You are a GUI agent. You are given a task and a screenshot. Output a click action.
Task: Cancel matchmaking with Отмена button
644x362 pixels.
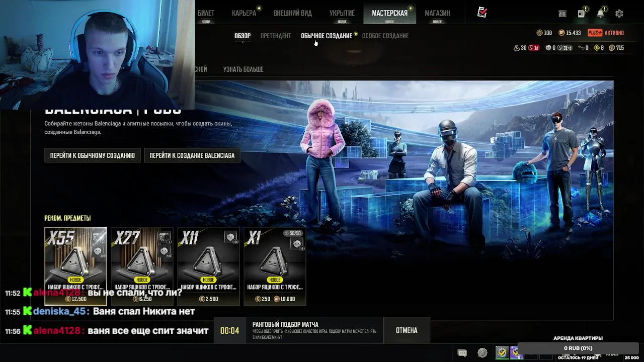pos(407,330)
